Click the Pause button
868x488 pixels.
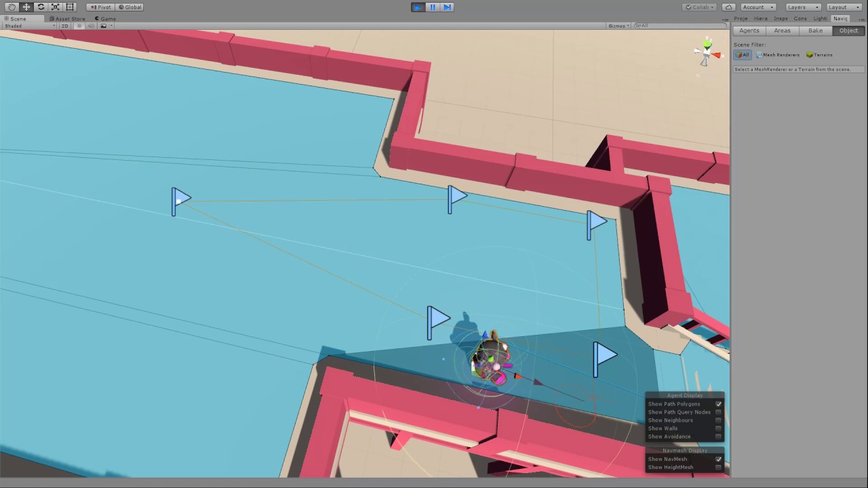coord(433,7)
